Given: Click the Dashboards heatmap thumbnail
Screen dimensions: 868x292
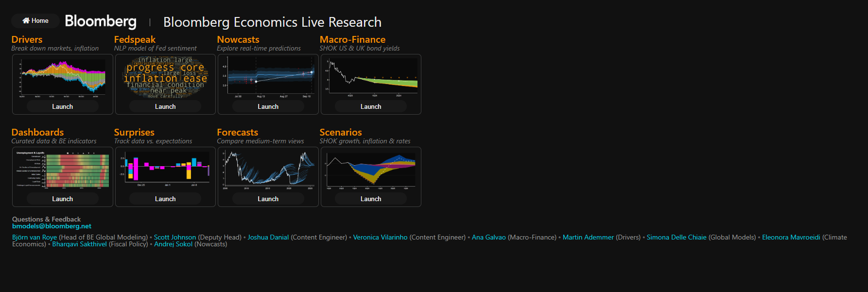Looking at the screenshot, I should coord(63,170).
